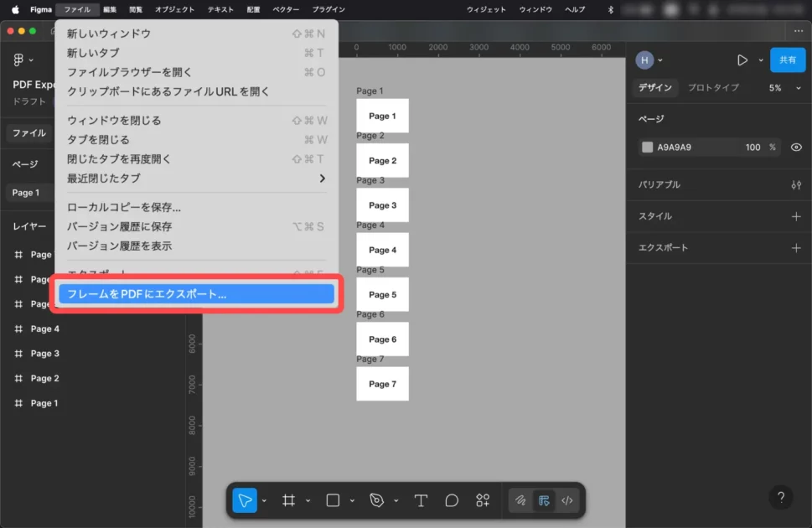Switch to the Prototype tab
The width and height of the screenshot is (812, 528).
pyautogui.click(x=713, y=88)
